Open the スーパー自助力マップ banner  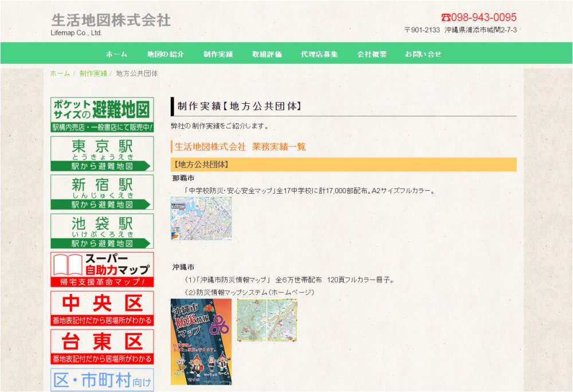pyautogui.click(x=102, y=269)
